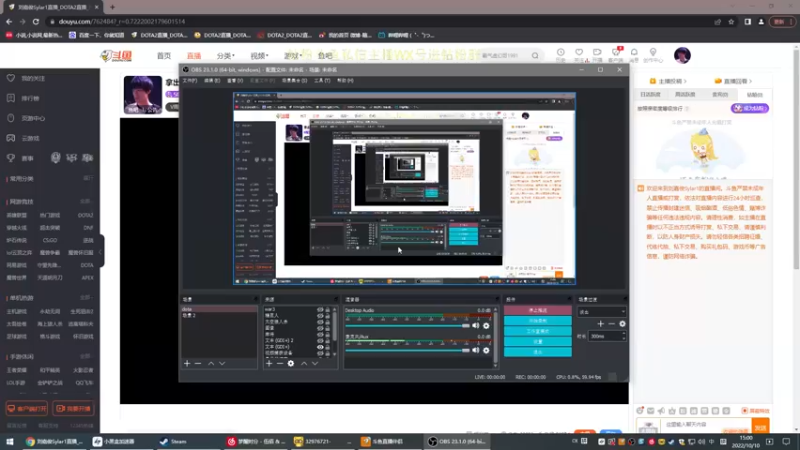Open Desktop Audio settings gear
This screenshot has width=800, height=450.
pos(486,326)
